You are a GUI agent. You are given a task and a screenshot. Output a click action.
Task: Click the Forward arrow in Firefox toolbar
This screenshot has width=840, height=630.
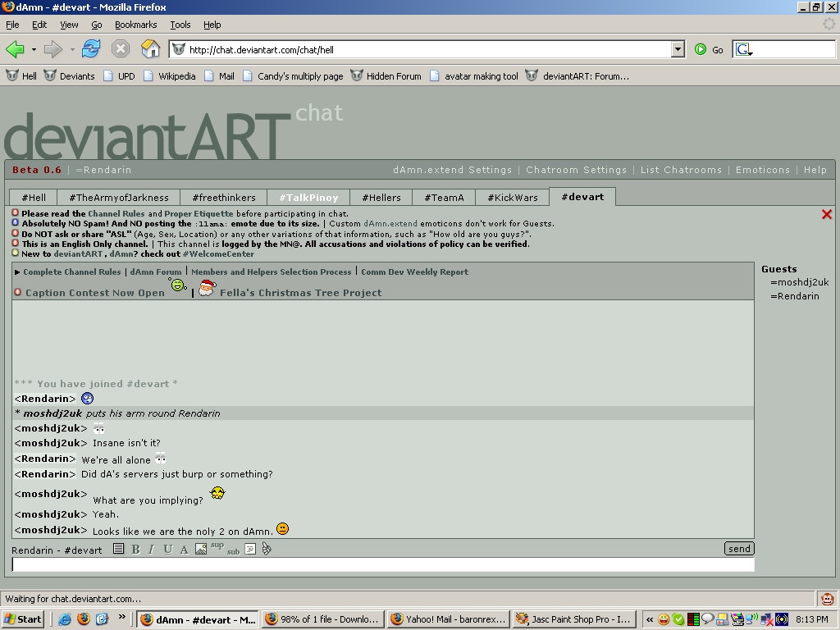53,50
